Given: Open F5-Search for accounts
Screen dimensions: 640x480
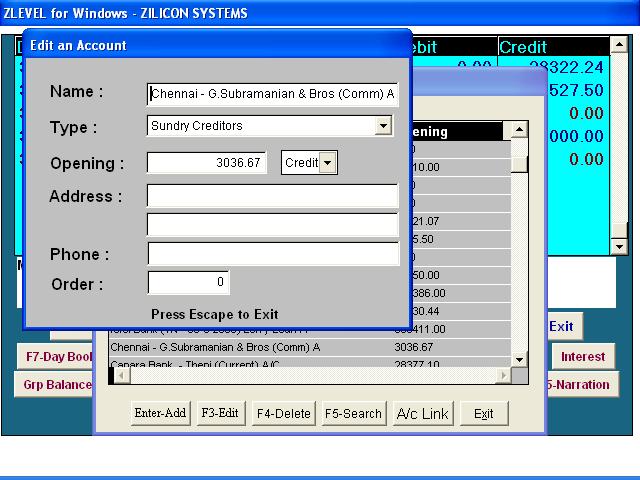Looking at the screenshot, I should tap(353, 413).
